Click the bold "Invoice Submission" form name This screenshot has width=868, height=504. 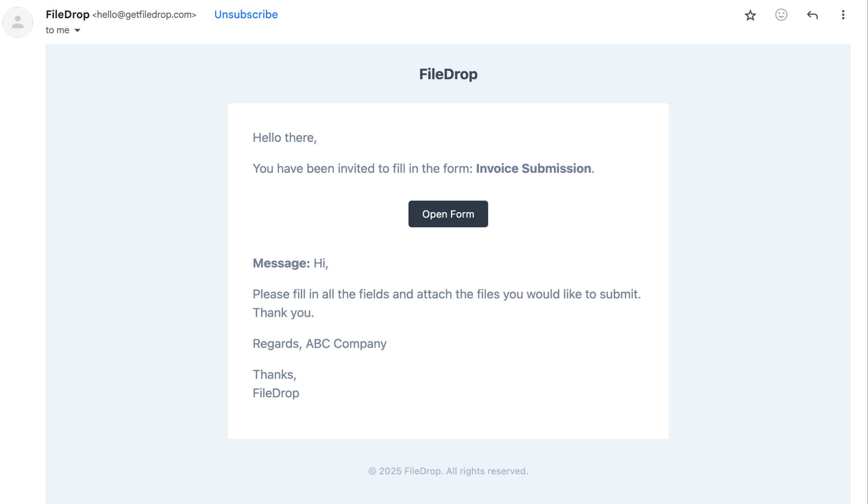coord(533,169)
